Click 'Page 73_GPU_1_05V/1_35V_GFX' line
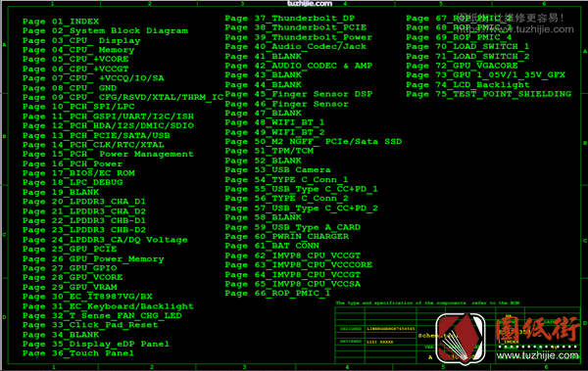The image size is (588, 371). (486, 75)
